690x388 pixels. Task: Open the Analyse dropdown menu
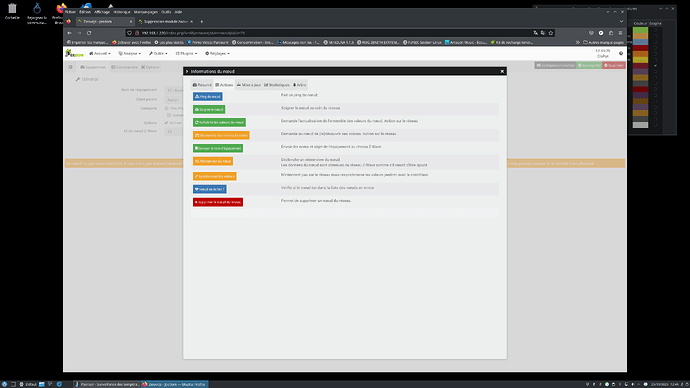coord(129,53)
